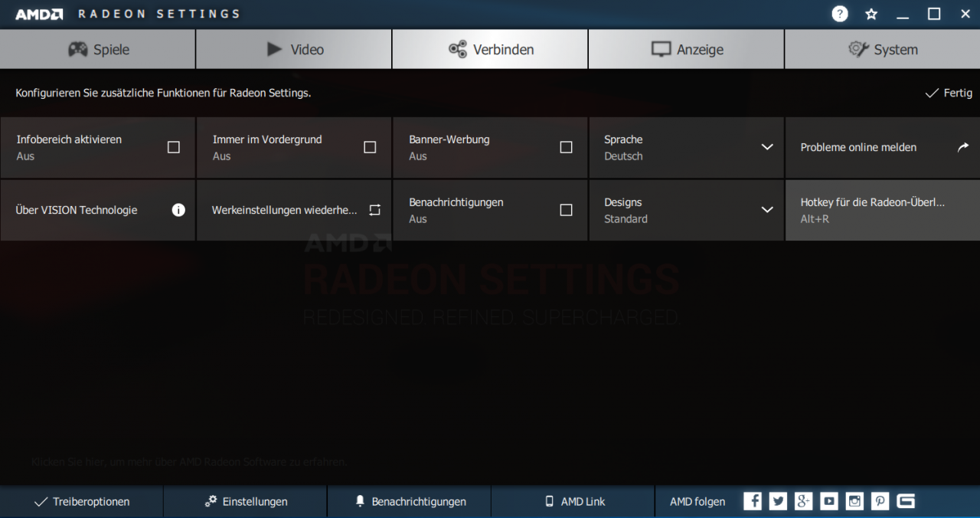Click the Werkeinstellungen wiederherstellen label text

(284, 210)
